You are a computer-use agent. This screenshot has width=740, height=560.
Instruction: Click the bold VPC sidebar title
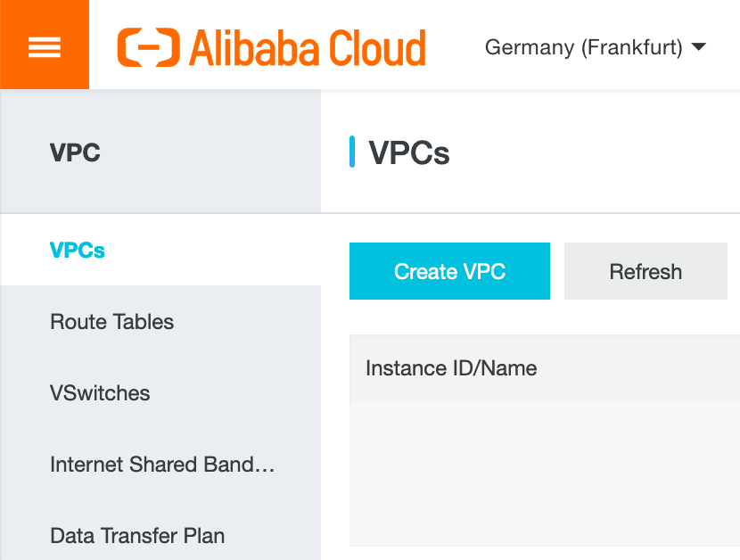tap(75, 152)
